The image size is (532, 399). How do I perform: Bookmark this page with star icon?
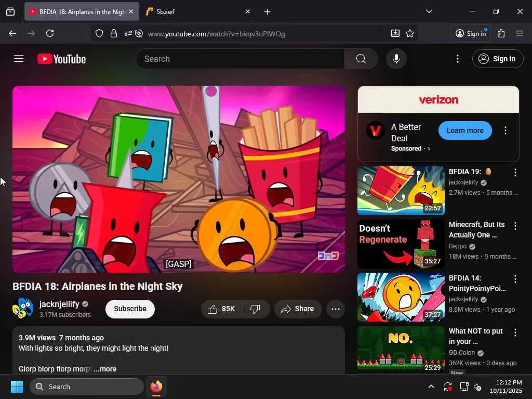coord(410,33)
